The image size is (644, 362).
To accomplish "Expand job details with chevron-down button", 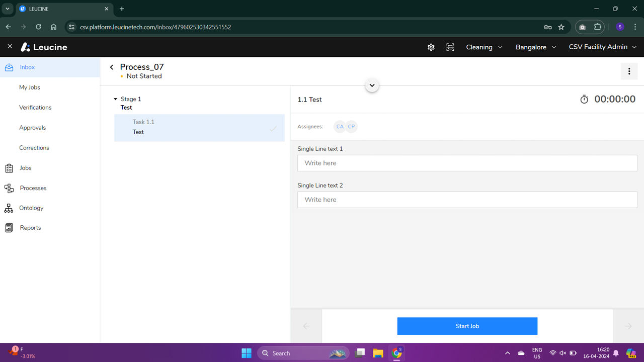I will click(372, 85).
